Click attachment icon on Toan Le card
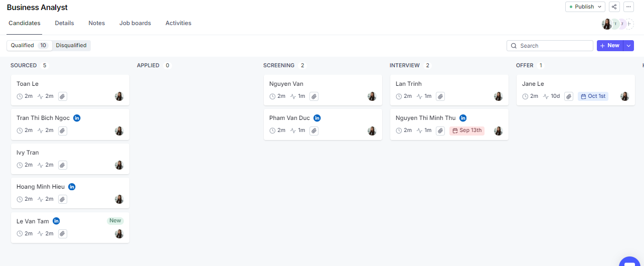 coord(62,96)
